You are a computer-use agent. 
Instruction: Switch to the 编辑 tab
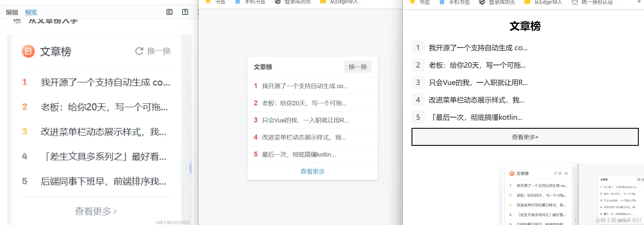tap(12, 12)
